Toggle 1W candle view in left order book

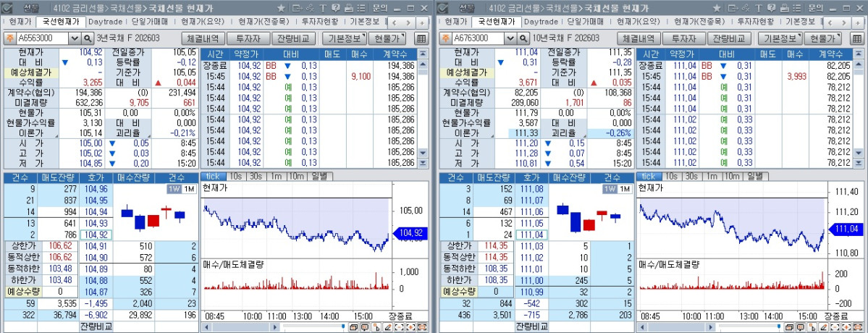174,190
